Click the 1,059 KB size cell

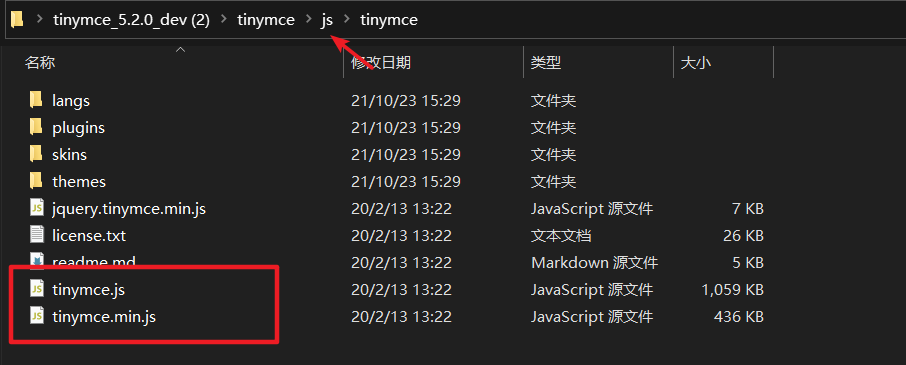click(x=733, y=289)
